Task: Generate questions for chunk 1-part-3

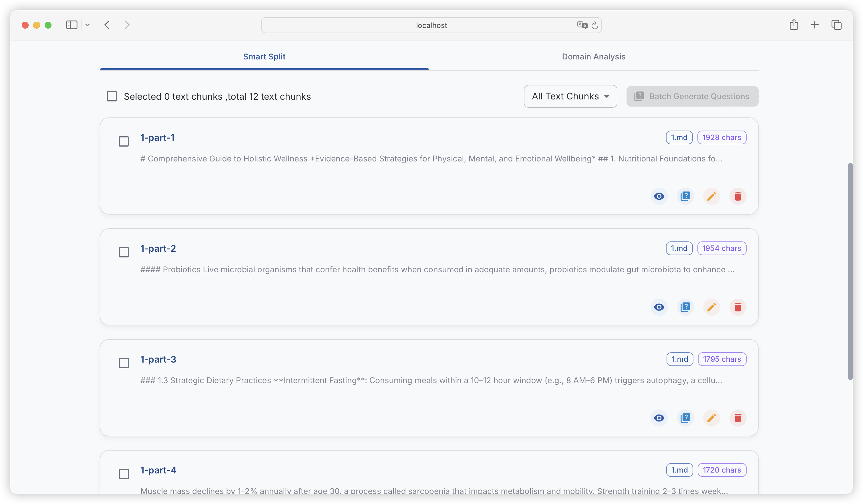Action: pos(685,418)
